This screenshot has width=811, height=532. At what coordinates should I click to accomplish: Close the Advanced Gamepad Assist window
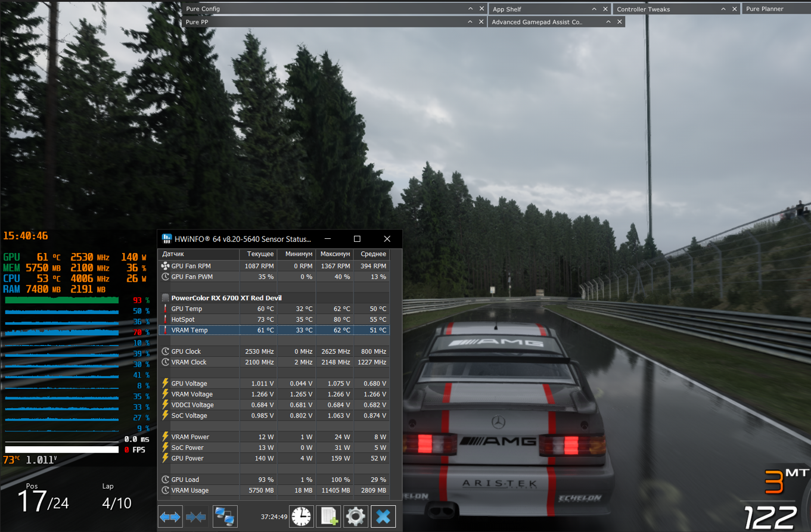(x=620, y=22)
